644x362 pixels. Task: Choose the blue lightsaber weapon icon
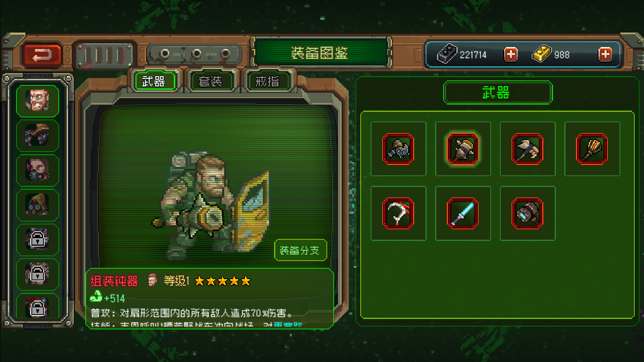coord(463,213)
